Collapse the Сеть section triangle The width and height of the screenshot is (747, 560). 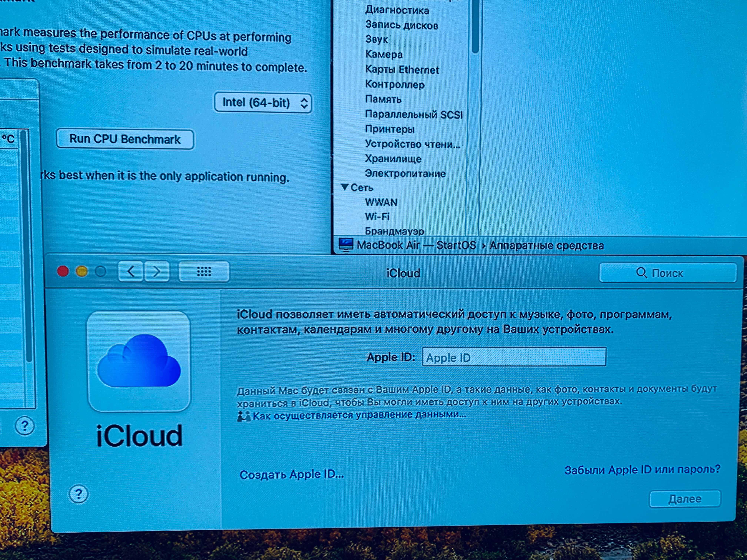tap(344, 187)
